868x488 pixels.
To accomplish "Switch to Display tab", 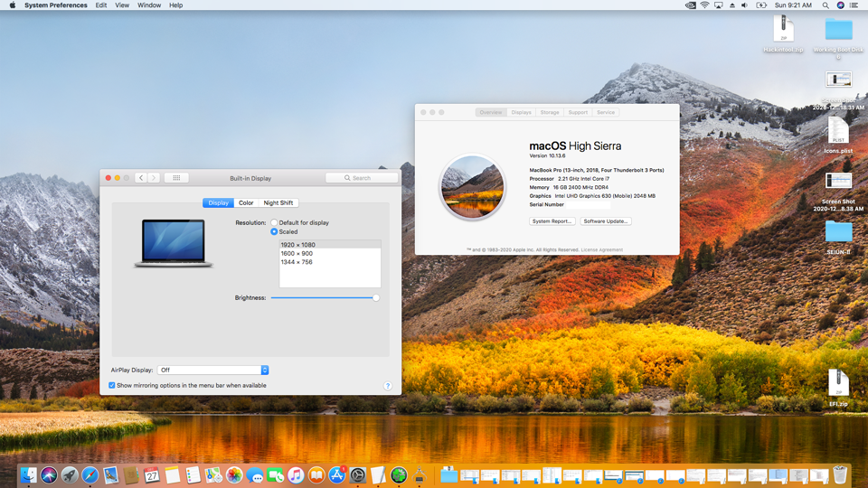I will [x=218, y=203].
